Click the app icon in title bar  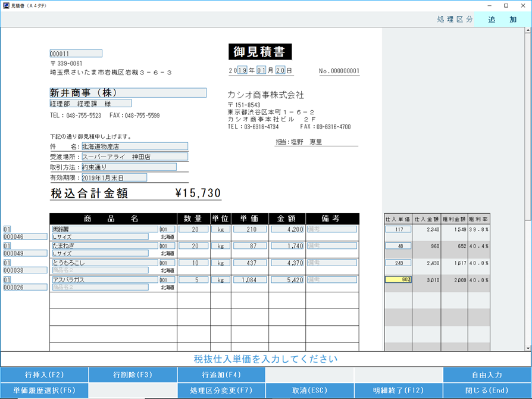pos(6,5)
